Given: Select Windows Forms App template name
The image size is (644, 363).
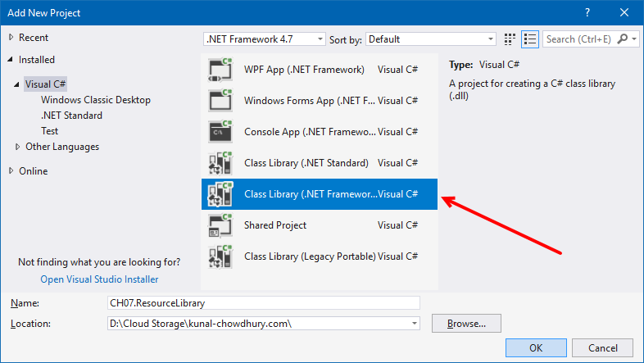Looking at the screenshot, I should [310, 101].
